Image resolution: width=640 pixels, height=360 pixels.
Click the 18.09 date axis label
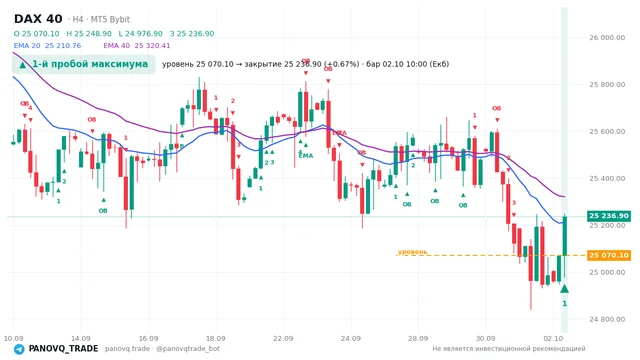[x=216, y=338]
